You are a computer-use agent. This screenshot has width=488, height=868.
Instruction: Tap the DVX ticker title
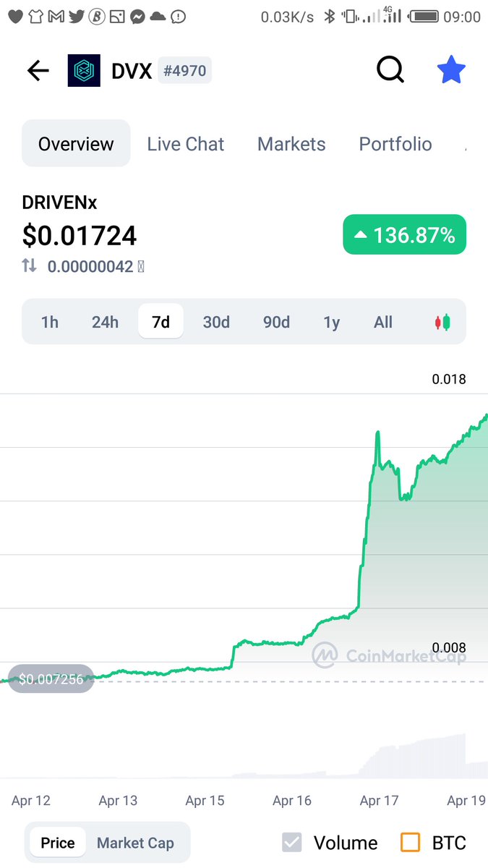132,71
